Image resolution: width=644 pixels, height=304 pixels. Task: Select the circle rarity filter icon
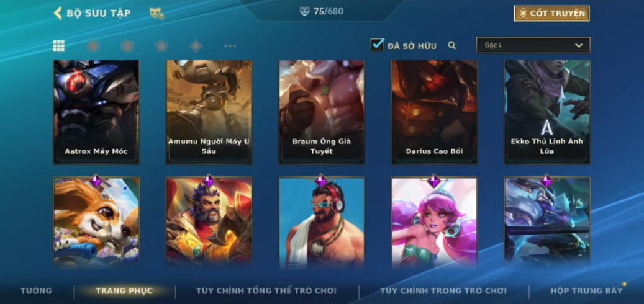click(x=93, y=46)
